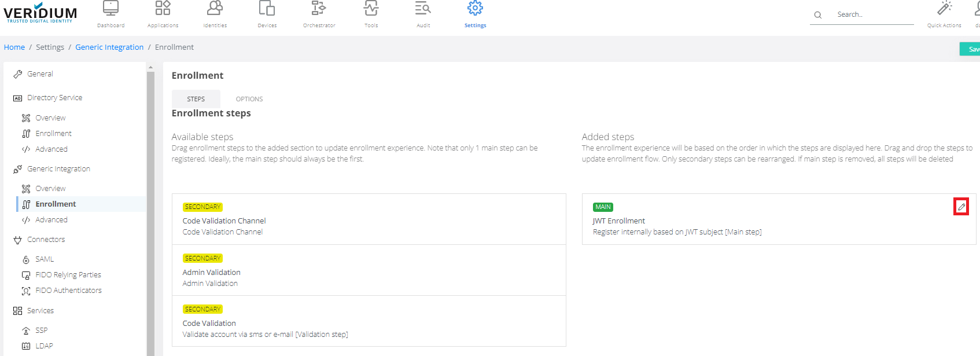
Task: Open the Devices navigation icon
Action: [x=267, y=9]
